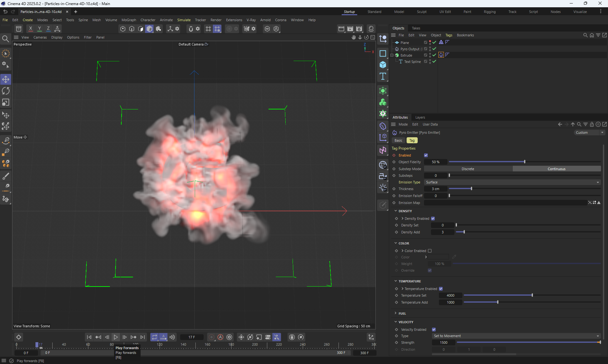Viewport: 608px width, 364px height.
Task: Switch to the Takes tab
Action: pos(416,28)
